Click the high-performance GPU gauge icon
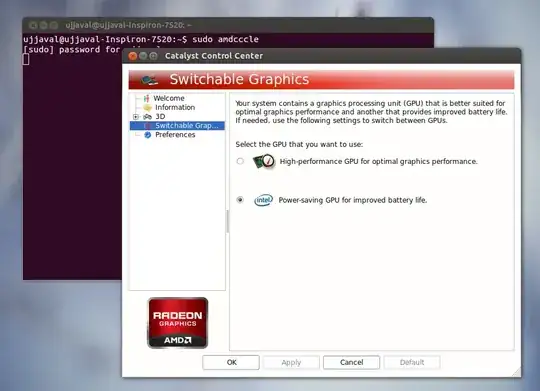 264,161
